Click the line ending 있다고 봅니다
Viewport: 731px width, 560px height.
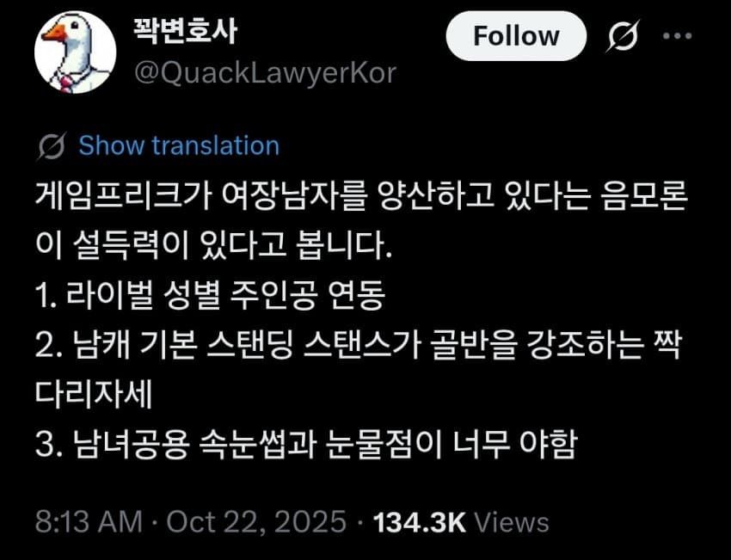point(213,246)
